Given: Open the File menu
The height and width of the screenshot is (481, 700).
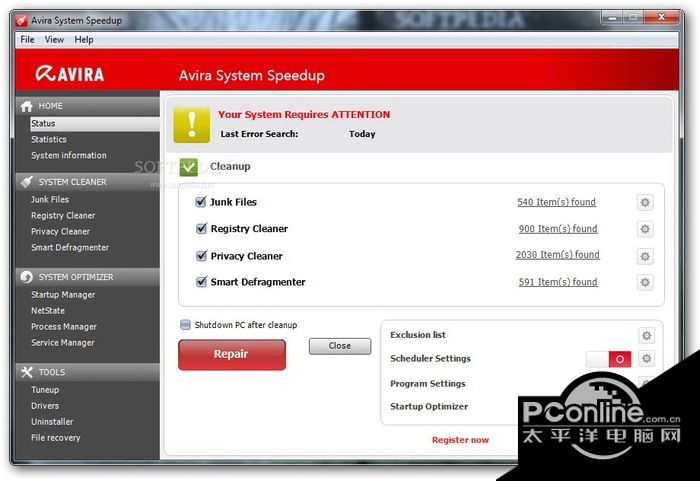Looking at the screenshot, I should pyautogui.click(x=27, y=39).
